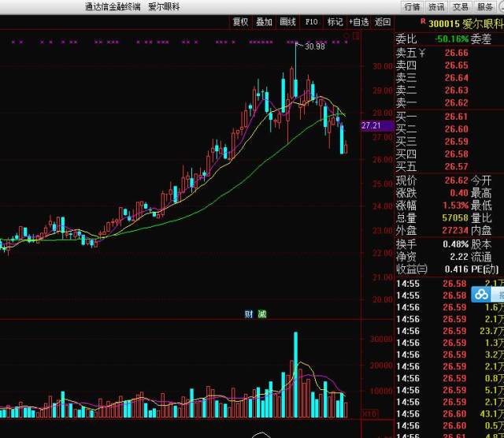Click the 复权 price adjustment button

240,22
